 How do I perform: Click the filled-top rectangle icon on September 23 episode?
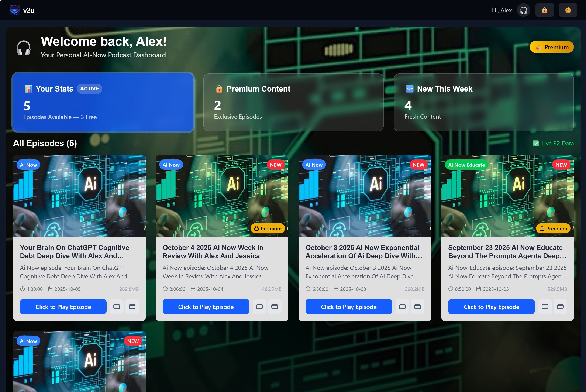(560, 306)
